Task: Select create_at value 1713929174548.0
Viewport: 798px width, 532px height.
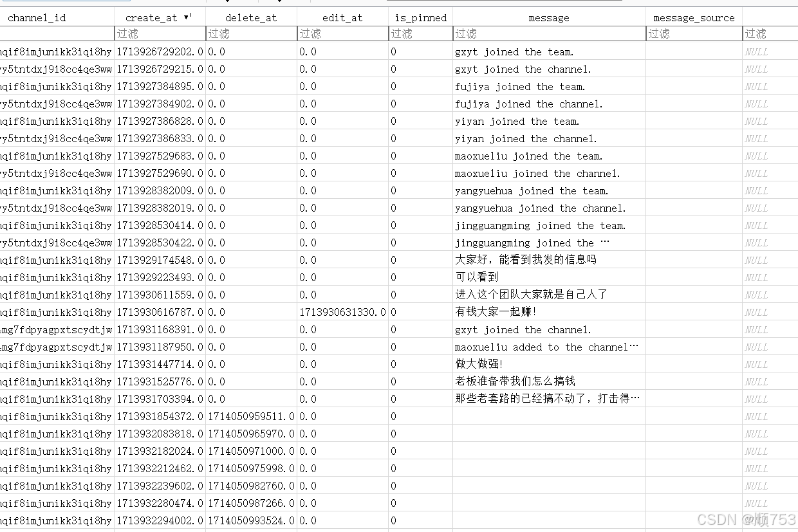Action: click(x=160, y=260)
